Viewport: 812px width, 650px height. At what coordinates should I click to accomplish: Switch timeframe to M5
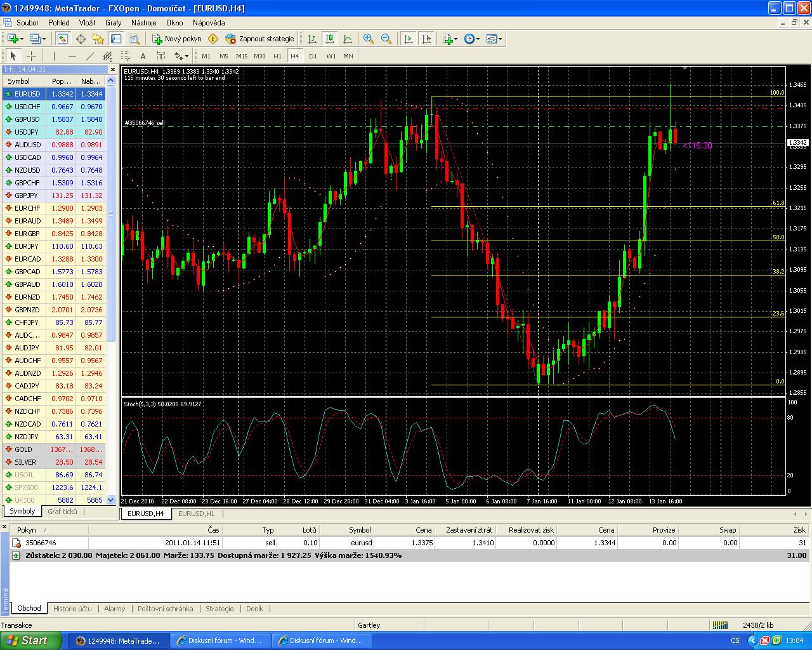pyautogui.click(x=223, y=56)
